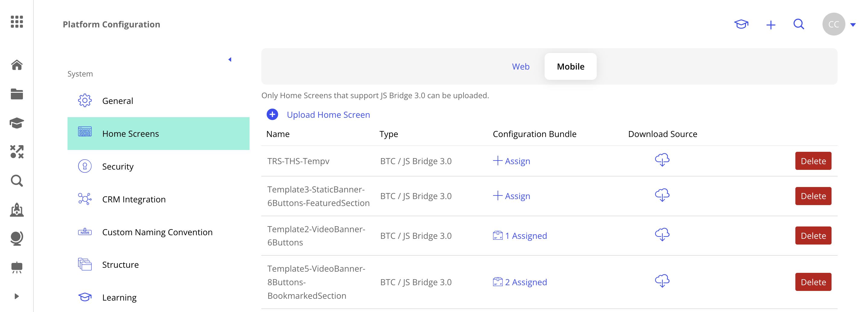Select the graduation cap Learning sidebar icon
The width and height of the screenshot is (868, 312).
[17, 123]
